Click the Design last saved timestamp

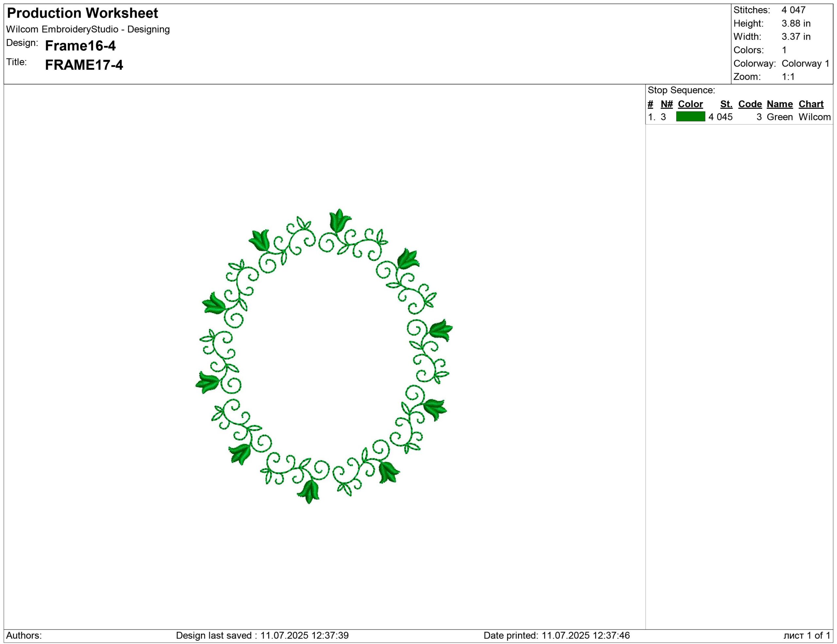coord(262,636)
